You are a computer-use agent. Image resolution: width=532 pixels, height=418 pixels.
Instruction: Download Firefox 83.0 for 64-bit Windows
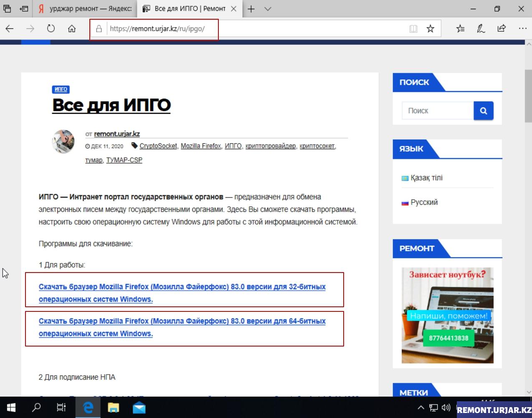pos(182,327)
